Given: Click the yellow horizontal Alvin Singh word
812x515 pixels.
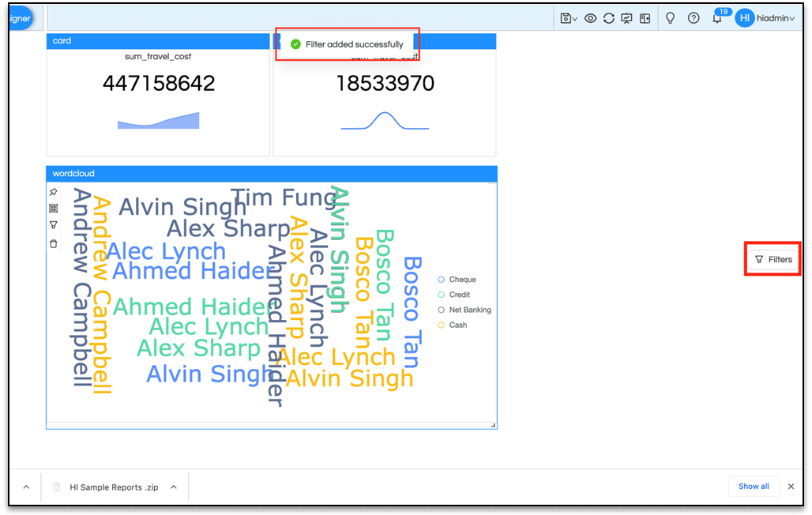Looking at the screenshot, I should [350, 378].
